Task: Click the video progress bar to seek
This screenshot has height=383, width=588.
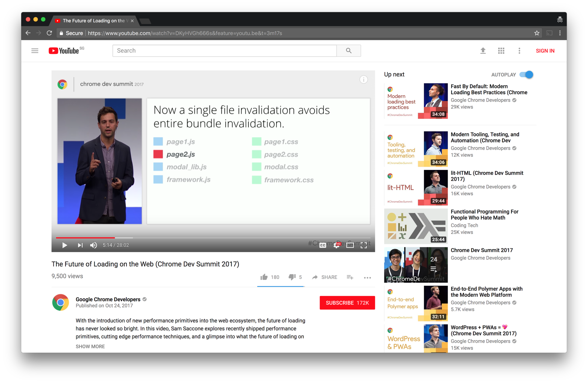Action: click(213, 237)
